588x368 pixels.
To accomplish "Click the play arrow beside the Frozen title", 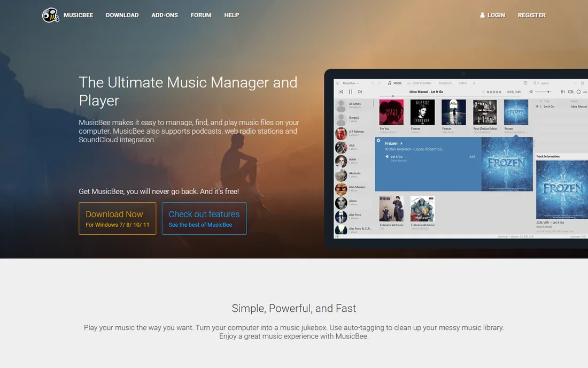I will 401,143.
